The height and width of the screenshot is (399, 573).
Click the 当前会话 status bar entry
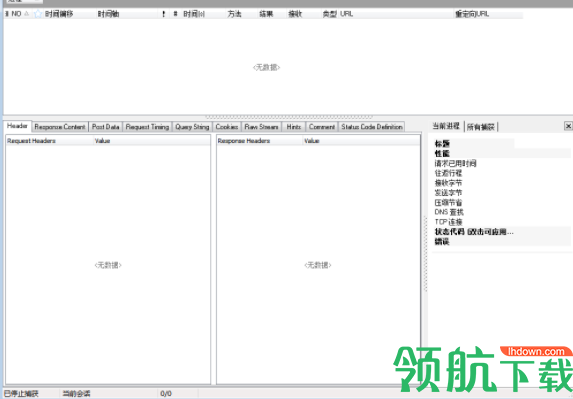tap(76, 394)
